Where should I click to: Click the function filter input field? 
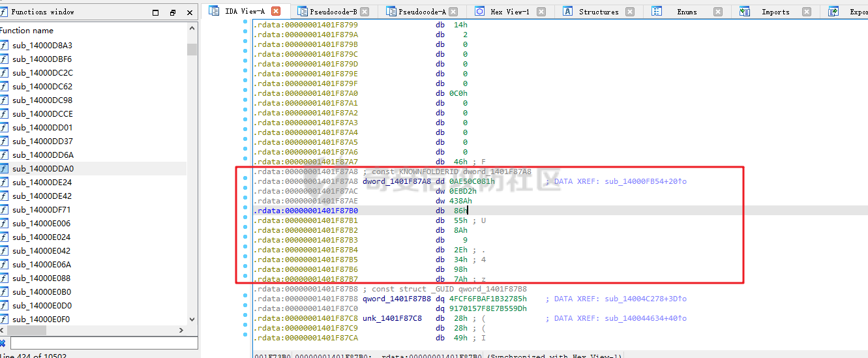[103, 343]
